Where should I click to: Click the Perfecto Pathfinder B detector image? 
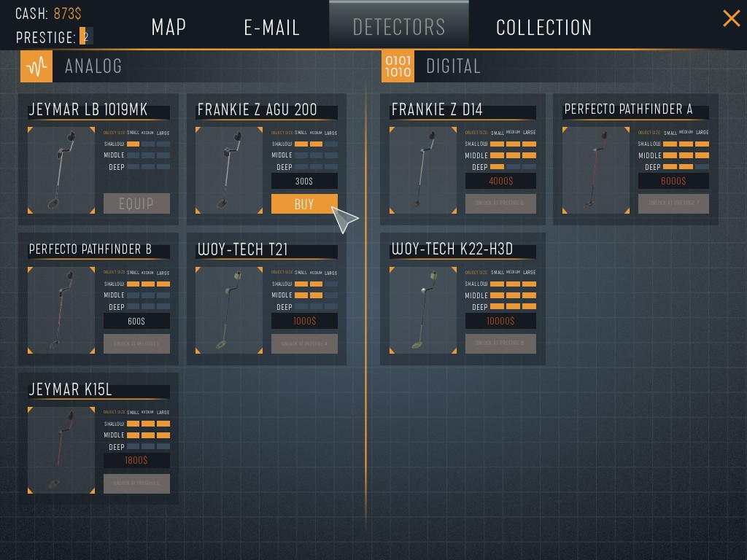click(61, 310)
